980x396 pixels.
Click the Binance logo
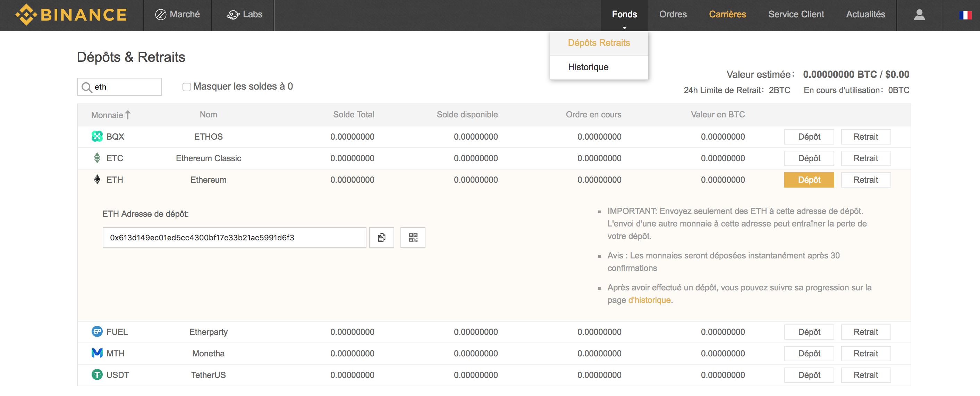[x=71, y=15]
